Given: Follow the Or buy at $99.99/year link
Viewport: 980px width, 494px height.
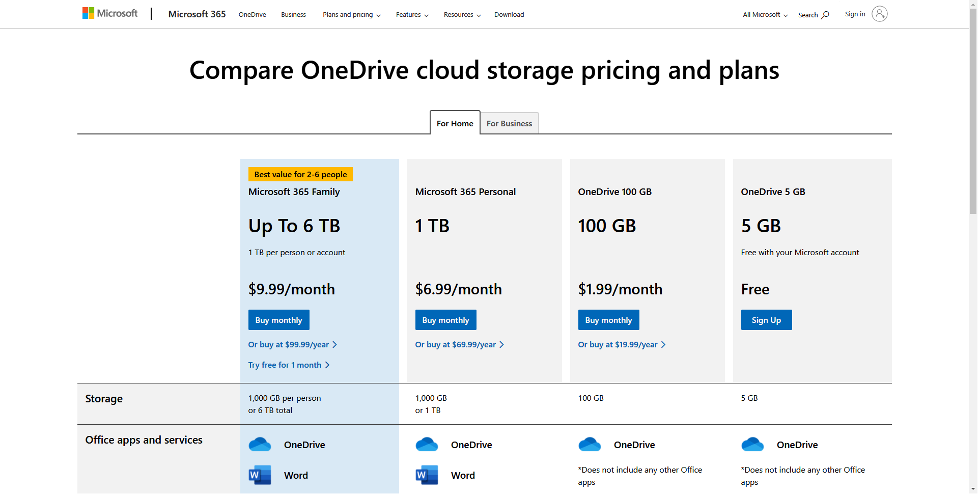Looking at the screenshot, I should pyautogui.click(x=293, y=345).
